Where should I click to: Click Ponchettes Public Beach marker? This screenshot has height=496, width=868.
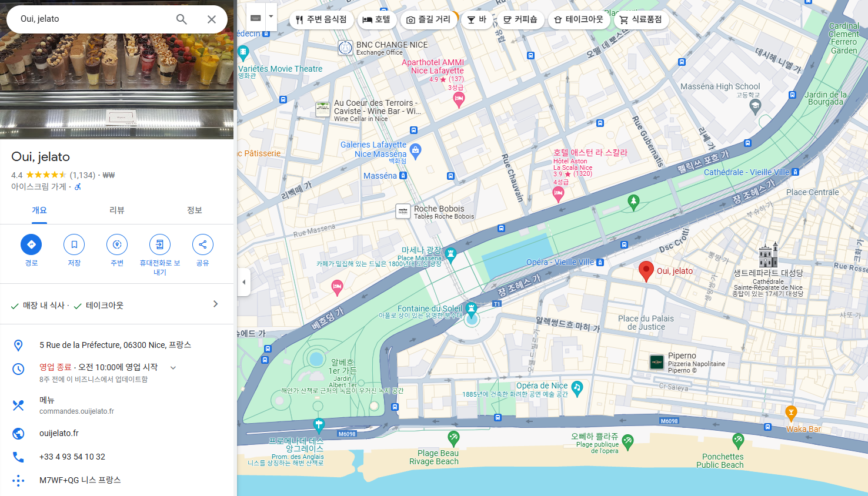point(738,440)
